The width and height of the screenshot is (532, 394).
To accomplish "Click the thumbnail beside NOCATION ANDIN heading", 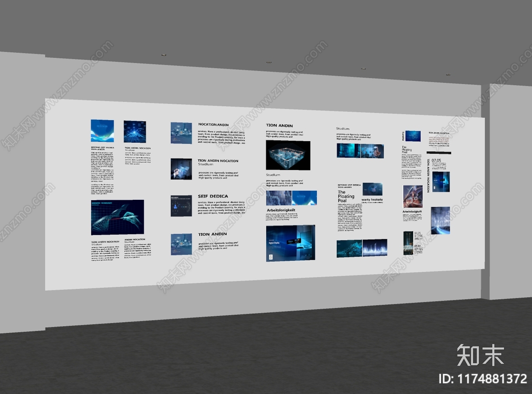I will tap(181, 133).
